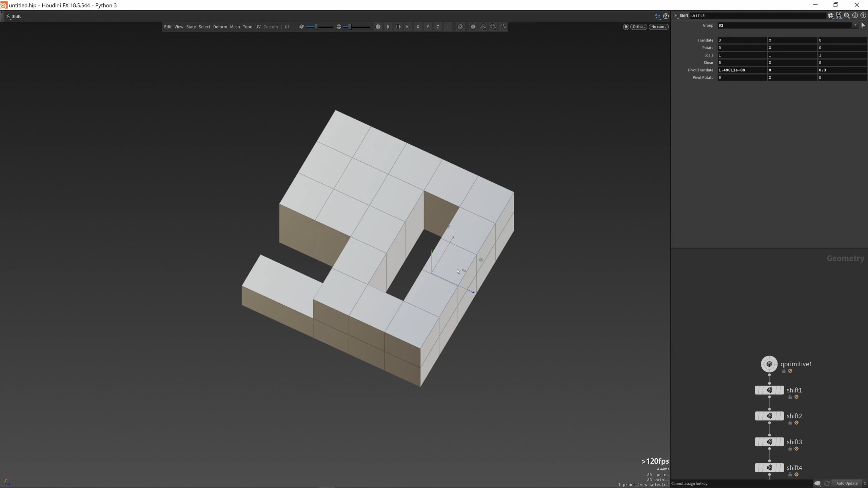Click the solid circle brush icon
868x488 pixels.
pos(473,27)
